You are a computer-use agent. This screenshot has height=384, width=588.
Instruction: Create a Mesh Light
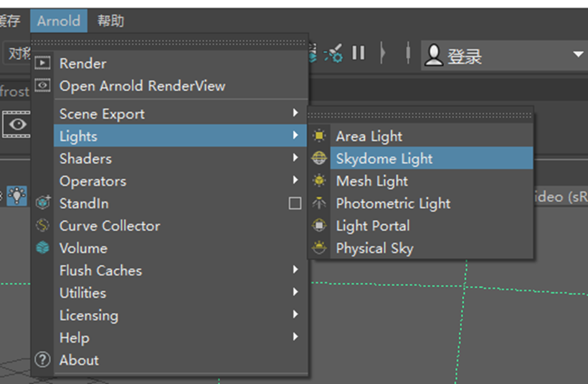click(432, 181)
